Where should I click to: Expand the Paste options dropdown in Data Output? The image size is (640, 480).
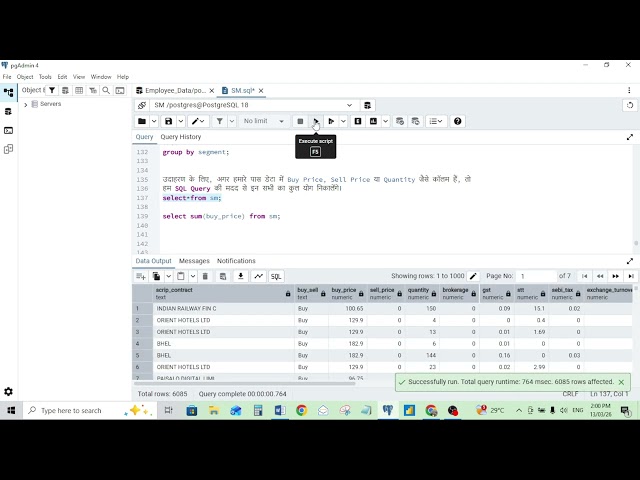point(193,276)
